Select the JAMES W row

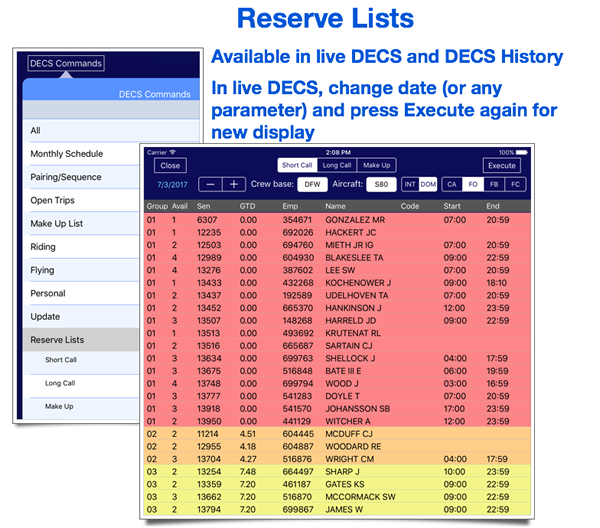(x=338, y=510)
